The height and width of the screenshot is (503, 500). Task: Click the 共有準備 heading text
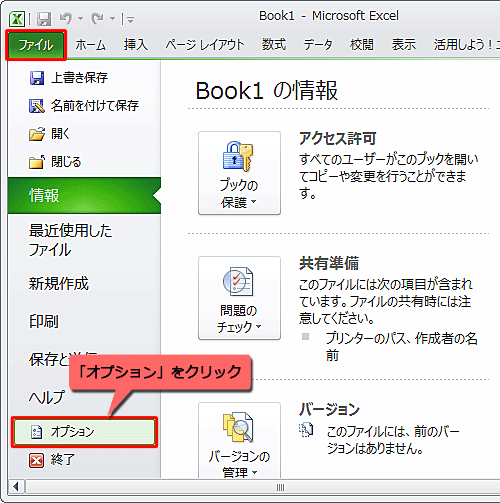(329, 263)
